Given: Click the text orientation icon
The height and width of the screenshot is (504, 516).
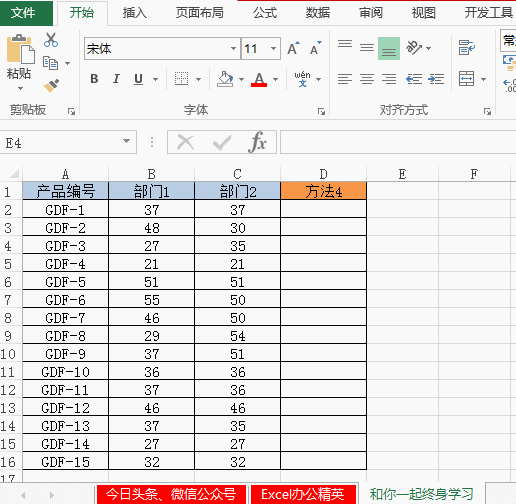Looking at the screenshot, I should 414,48.
